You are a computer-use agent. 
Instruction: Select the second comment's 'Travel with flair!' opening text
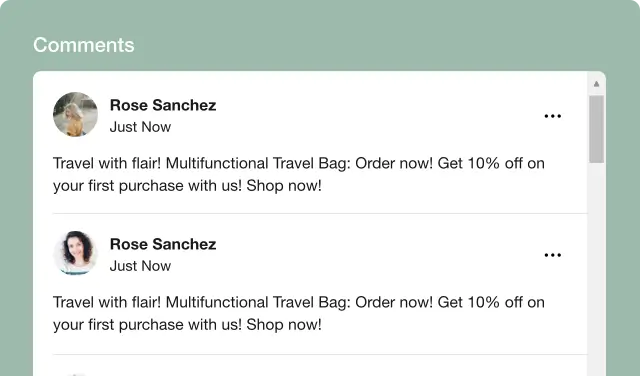click(x=107, y=303)
